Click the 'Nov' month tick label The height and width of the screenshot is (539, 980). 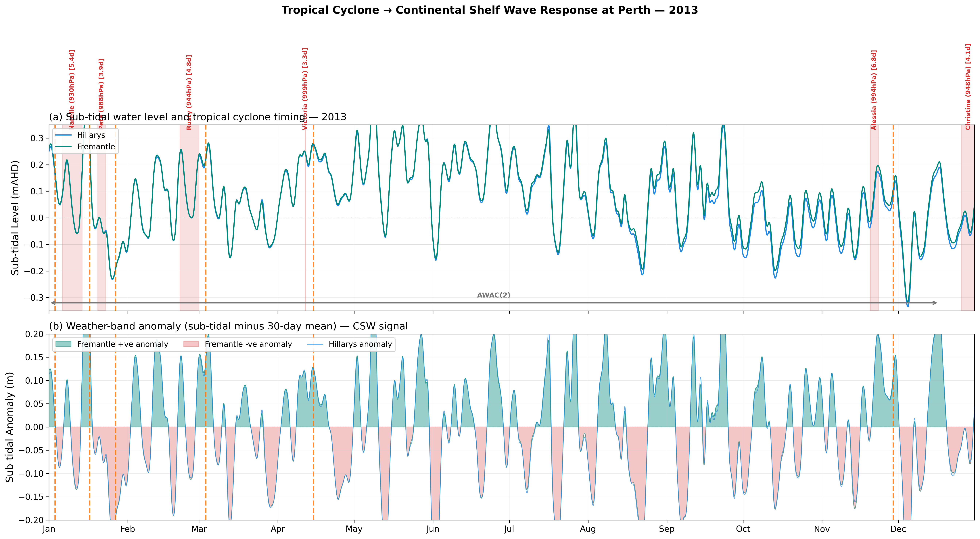click(822, 529)
